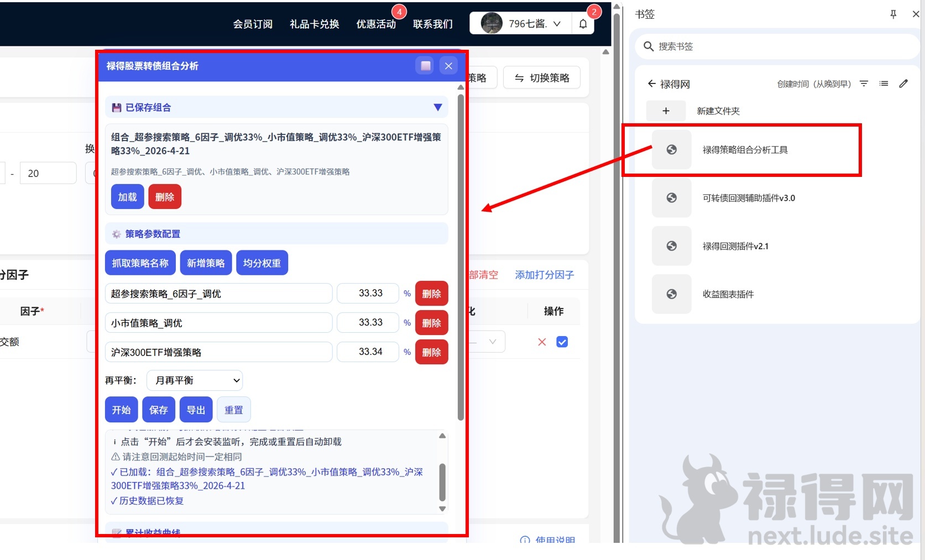The width and height of the screenshot is (925, 560).
Task: Edit weight field beside 小市值策略_调优
Action: coord(368,322)
